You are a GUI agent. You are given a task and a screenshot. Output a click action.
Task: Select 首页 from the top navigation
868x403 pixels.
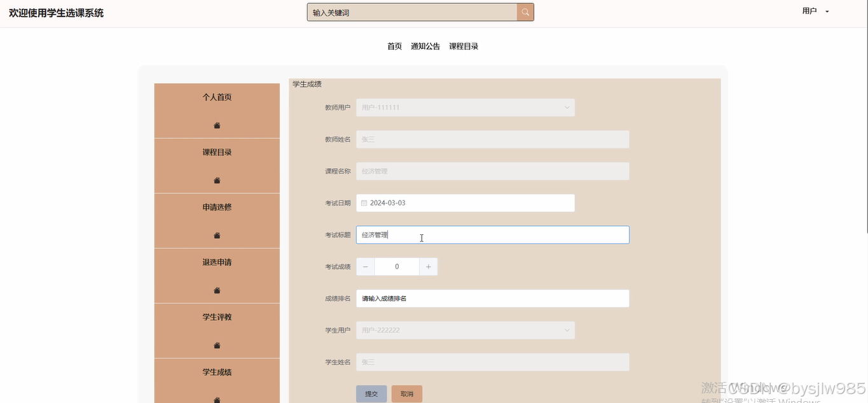[394, 46]
